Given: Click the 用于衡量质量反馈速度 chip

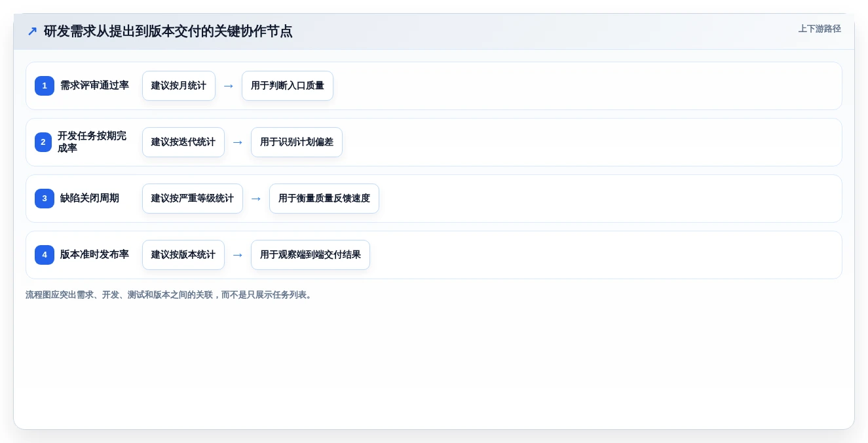Looking at the screenshot, I should [x=324, y=199].
